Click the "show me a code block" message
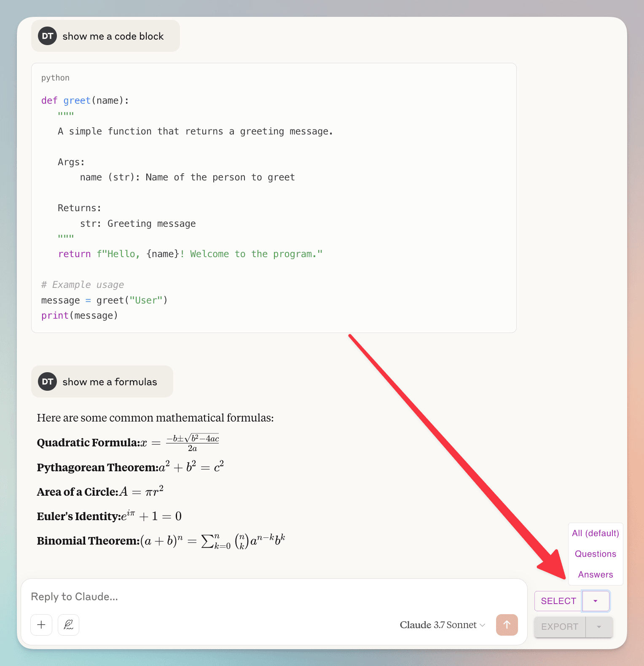 click(113, 37)
